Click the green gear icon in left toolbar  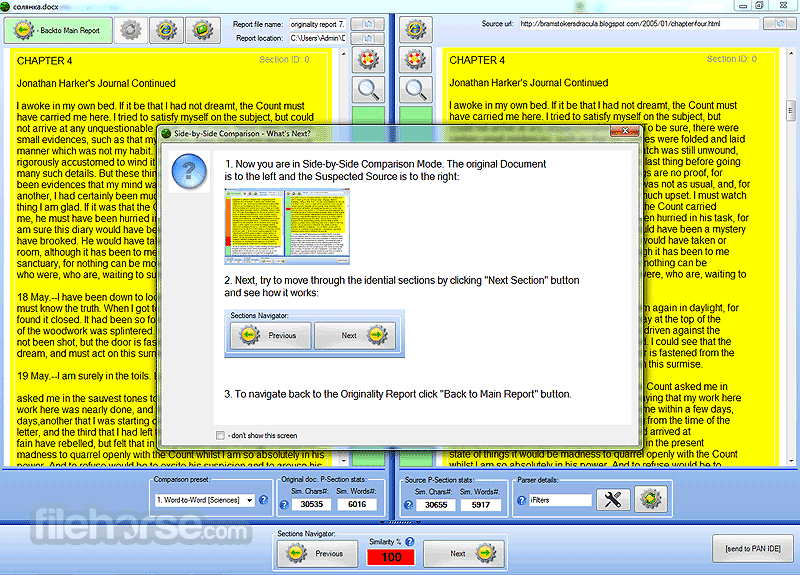203,30
